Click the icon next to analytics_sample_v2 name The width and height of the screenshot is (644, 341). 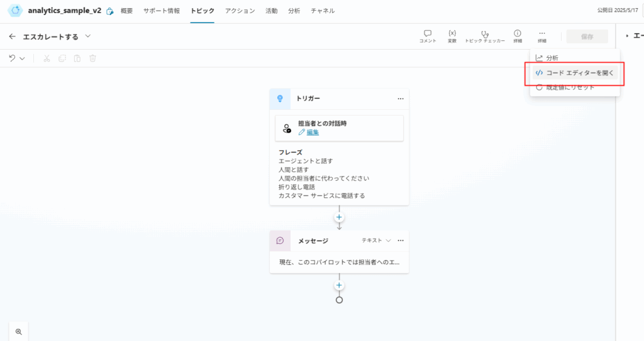[109, 11]
